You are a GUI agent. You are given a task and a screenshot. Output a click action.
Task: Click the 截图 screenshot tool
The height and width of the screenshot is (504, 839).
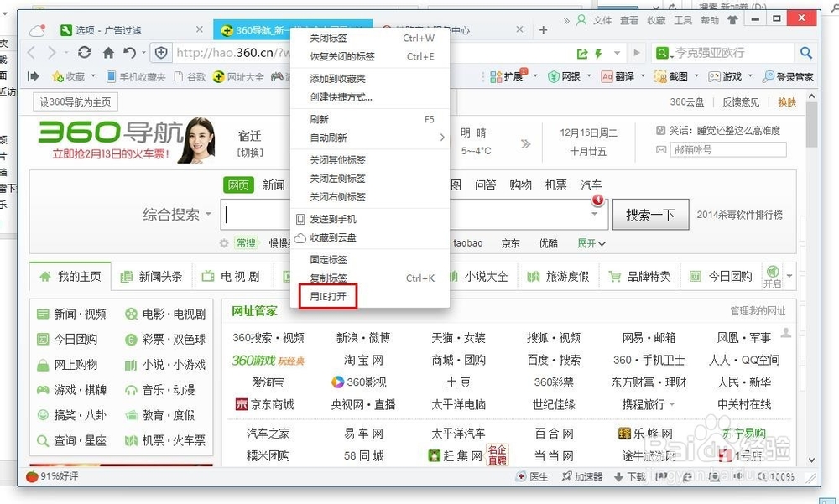click(671, 76)
